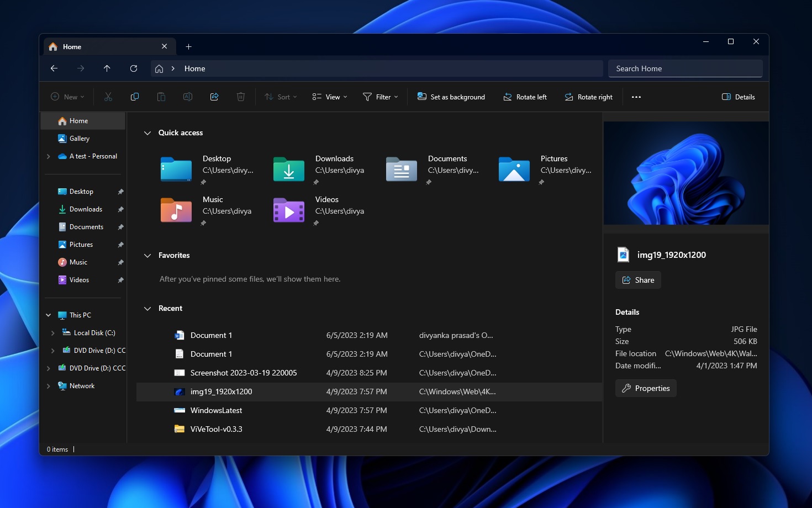Click the Rotate left toolbar icon
812x508 pixels.
[x=524, y=97]
